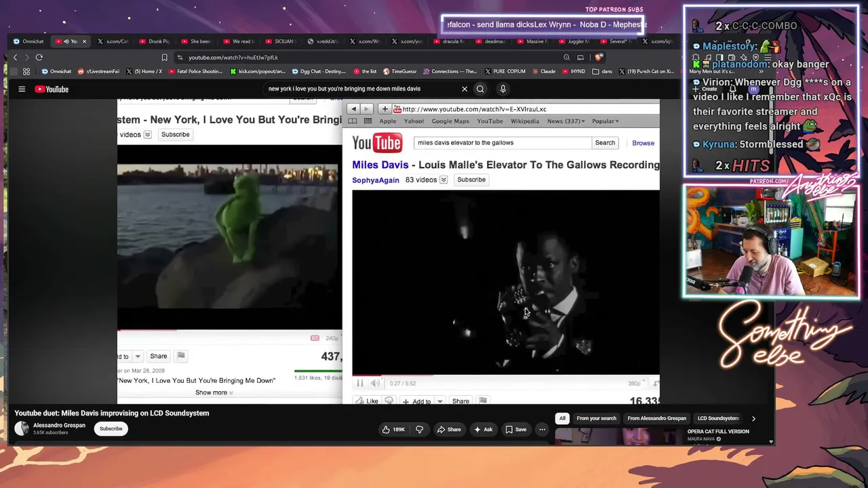This screenshot has width=868, height=488.
Task: Show more filter chips with the right chevron
Action: [753, 419]
